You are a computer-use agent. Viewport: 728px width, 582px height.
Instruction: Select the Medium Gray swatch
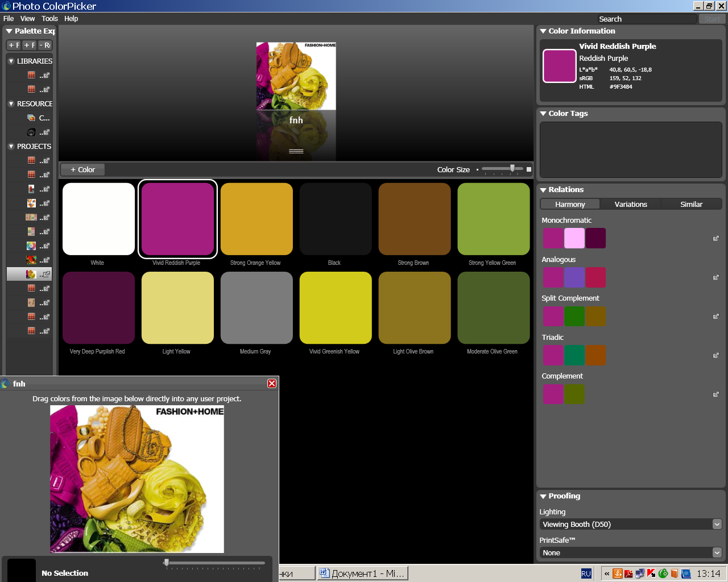coord(257,307)
